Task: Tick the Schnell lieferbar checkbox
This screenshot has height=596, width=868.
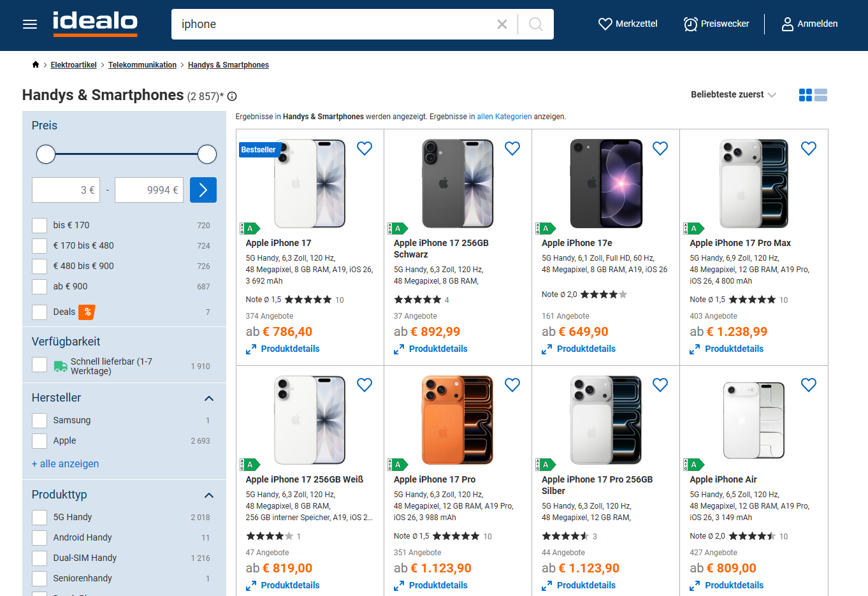Action: coord(40,365)
